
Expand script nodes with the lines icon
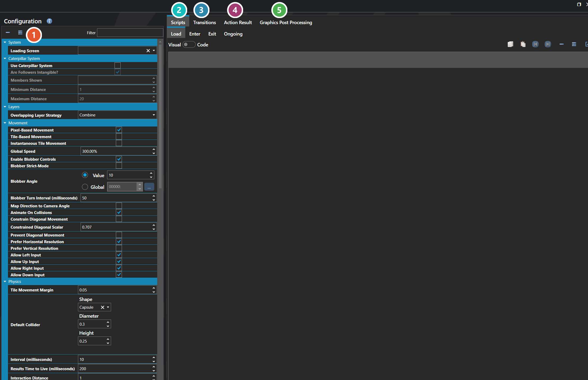tap(574, 44)
